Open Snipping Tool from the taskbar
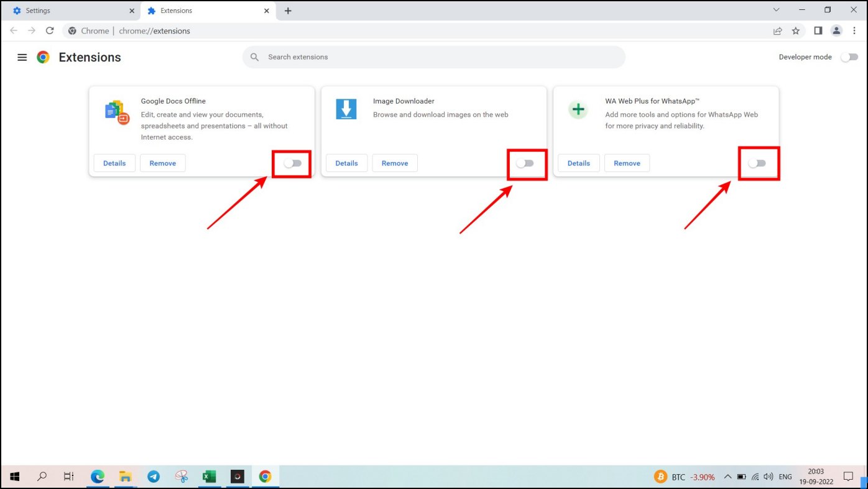 pyautogui.click(x=182, y=477)
